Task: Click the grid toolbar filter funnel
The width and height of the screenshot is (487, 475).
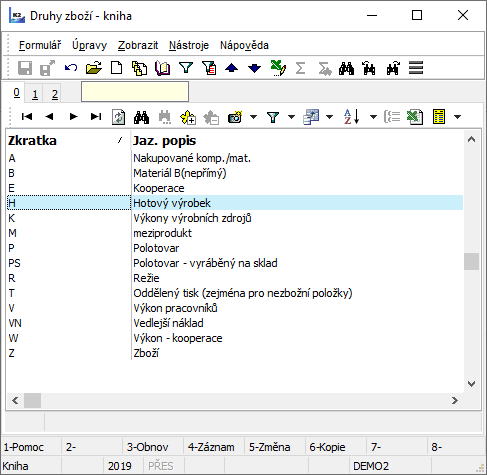Action: tap(273, 117)
